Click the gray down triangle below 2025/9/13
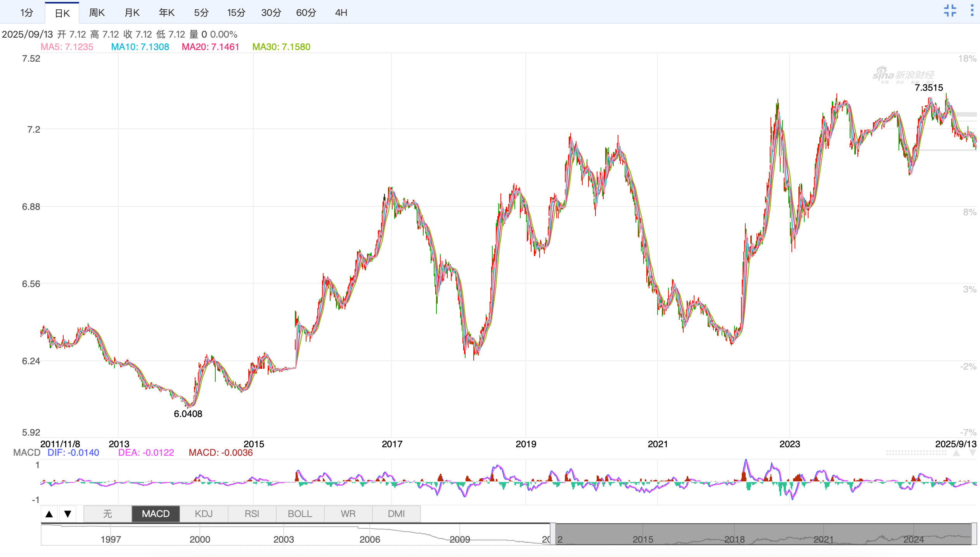This screenshot has width=980, height=557. 972,453
